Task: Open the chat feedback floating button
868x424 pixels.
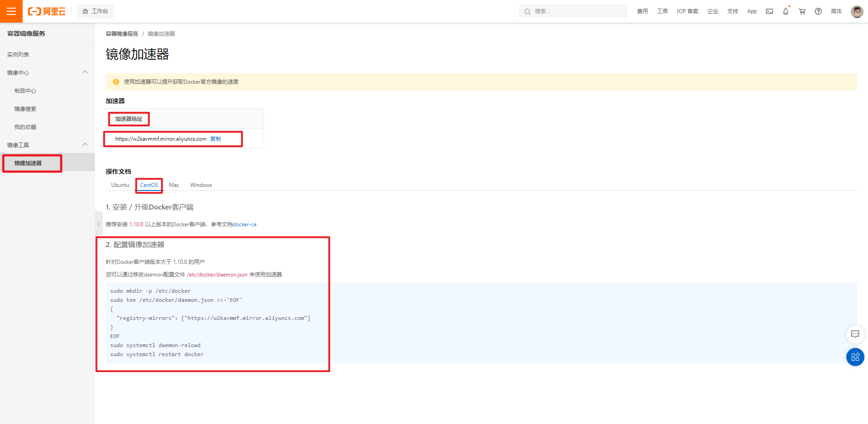Action: click(855, 334)
